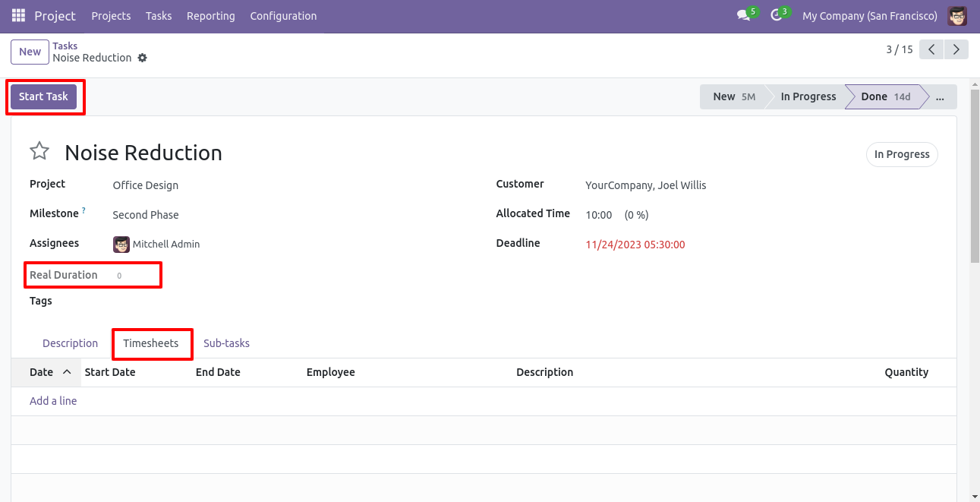The height and width of the screenshot is (502, 980).
Task: Sort by the Date column header
Action: coord(42,372)
